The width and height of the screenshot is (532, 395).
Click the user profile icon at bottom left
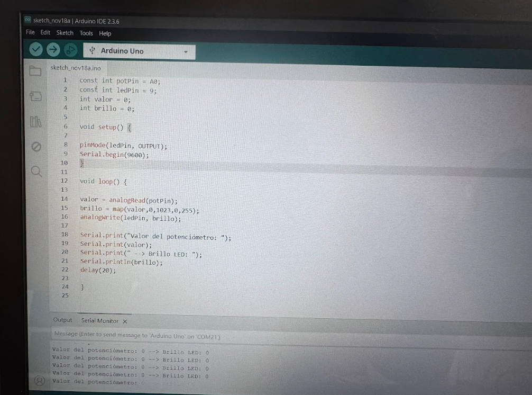click(x=39, y=380)
